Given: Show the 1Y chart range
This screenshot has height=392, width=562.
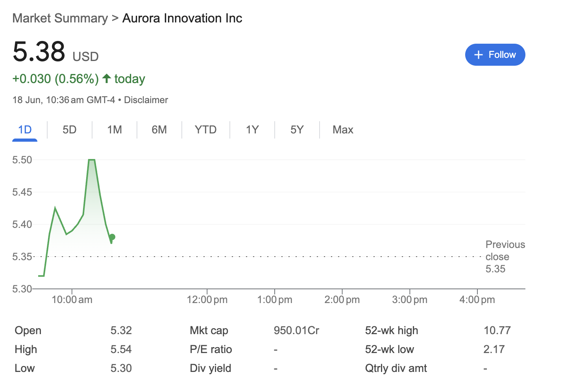Looking at the screenshot, I should coord(252,130).
